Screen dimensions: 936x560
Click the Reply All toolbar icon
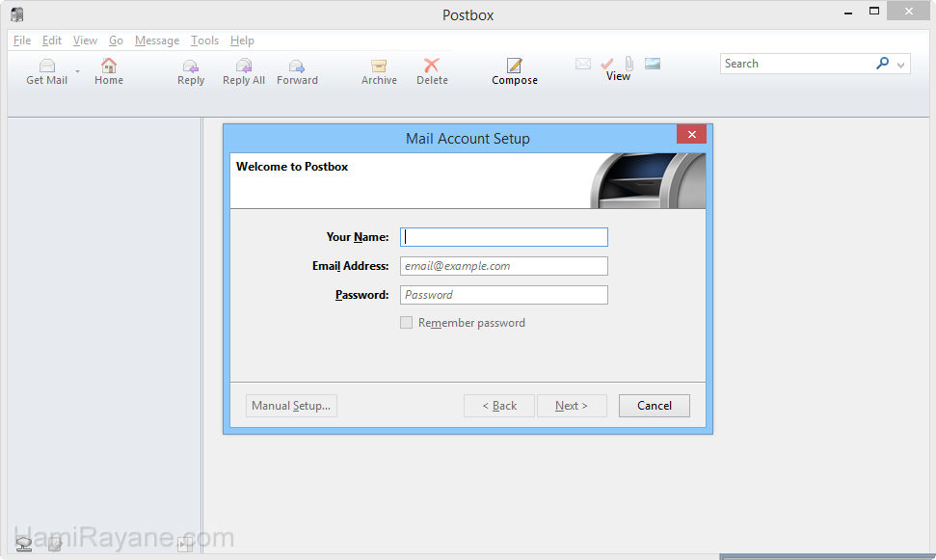[x=244, y=66]
